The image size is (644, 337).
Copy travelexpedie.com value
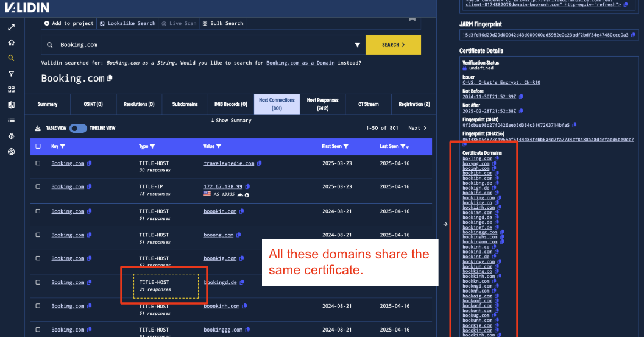tap(259, 163)
